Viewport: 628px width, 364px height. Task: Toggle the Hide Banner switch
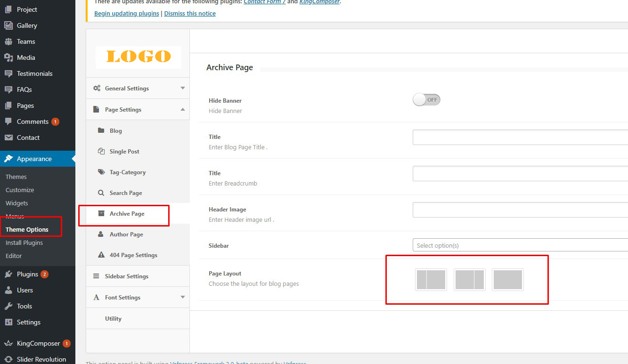pyautogui.click(x=426, y=100)
